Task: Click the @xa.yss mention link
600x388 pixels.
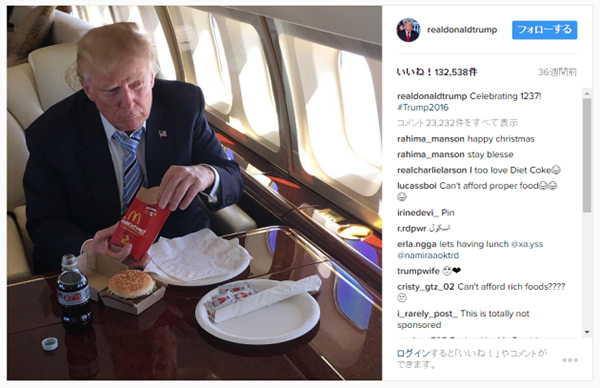Action: (x=527, y=244)
